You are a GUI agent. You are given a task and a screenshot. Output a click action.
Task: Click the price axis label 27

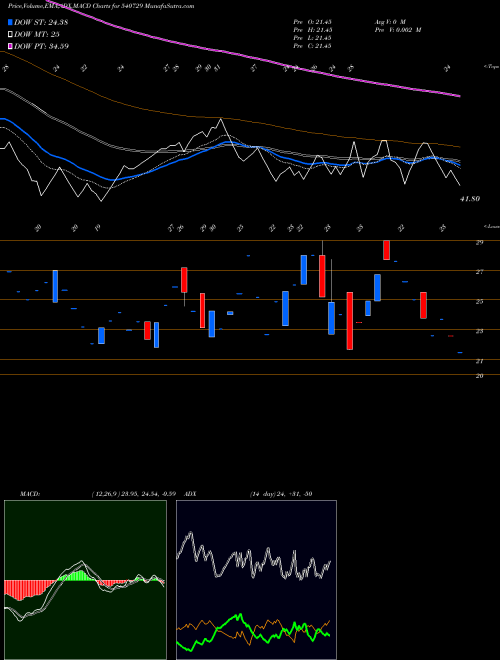[x=479, y=272]
